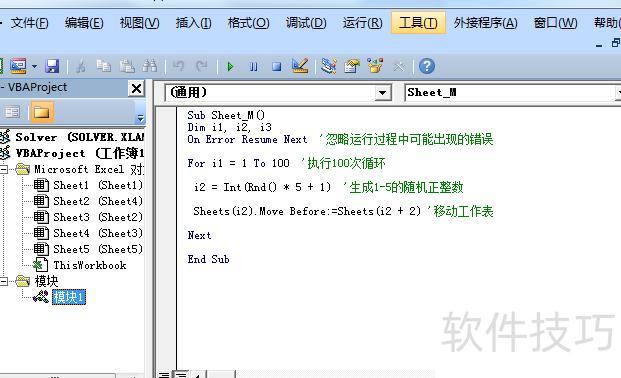Screen dimensions: 621x378
Task: Click the Full Module View button
Action: pos(181,374)
